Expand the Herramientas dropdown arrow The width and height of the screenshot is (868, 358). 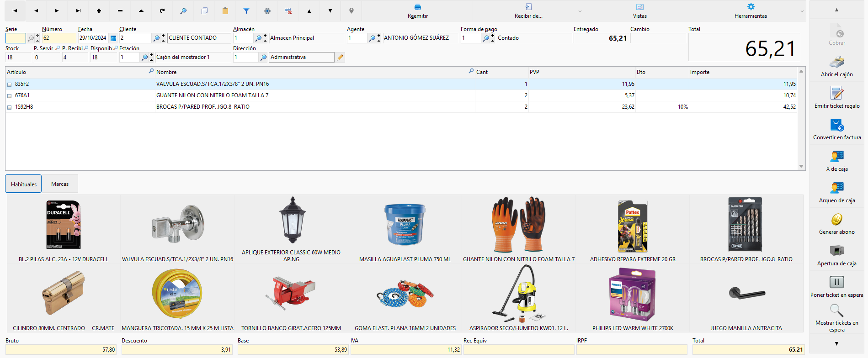802,11
